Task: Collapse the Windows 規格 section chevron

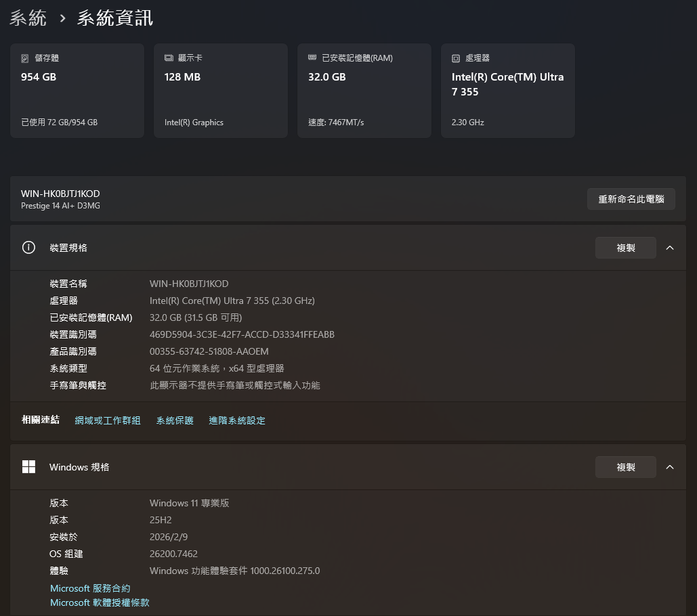Action: (670, 466)
